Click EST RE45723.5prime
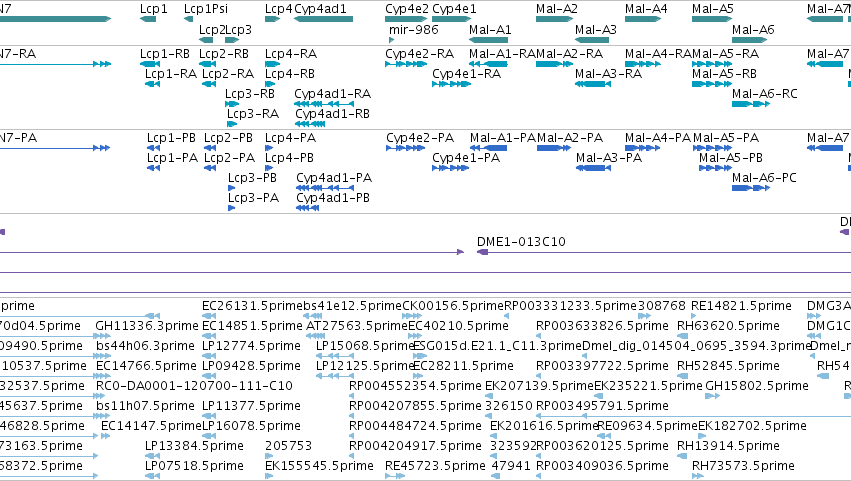851x481 pixels. point(395,476)
